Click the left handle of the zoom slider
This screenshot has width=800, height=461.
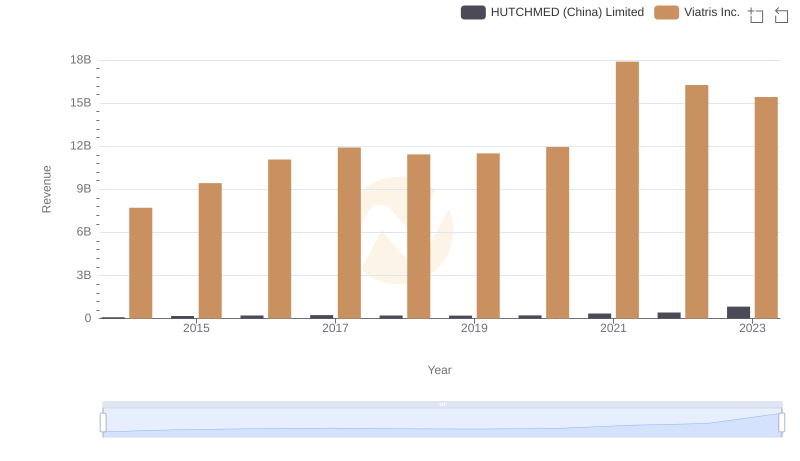[x=103, y=423]
